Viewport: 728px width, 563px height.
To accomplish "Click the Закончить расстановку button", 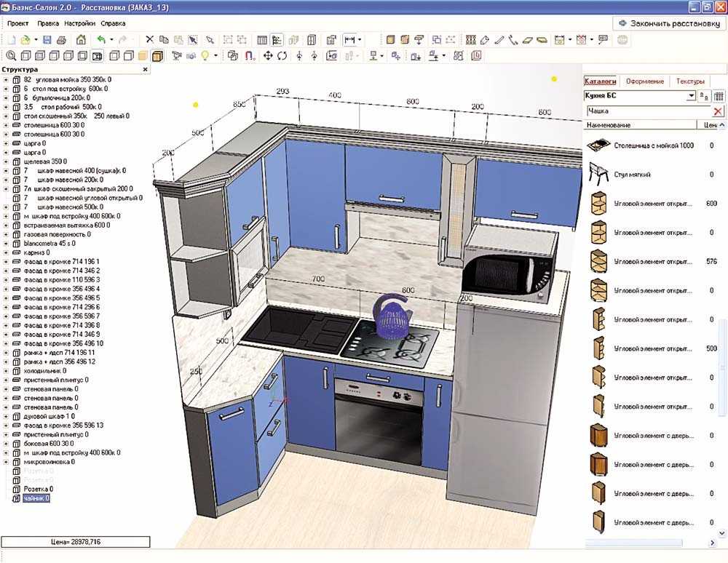I will point(669,23).
